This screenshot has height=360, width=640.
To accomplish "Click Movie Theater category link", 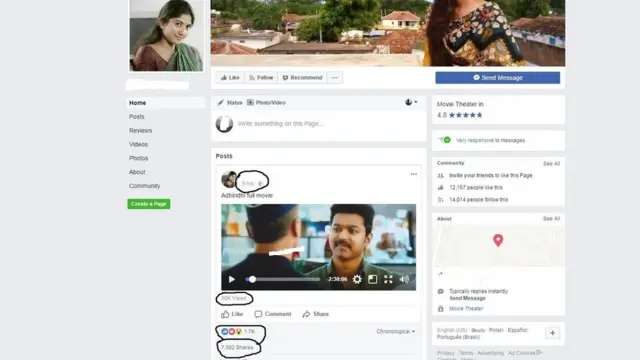I will click(466, 309).
